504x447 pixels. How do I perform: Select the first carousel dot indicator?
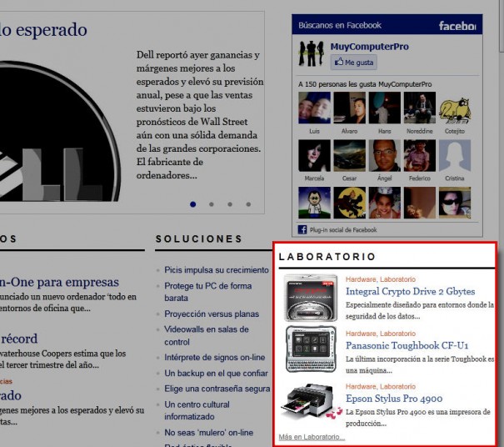(193, 203)
